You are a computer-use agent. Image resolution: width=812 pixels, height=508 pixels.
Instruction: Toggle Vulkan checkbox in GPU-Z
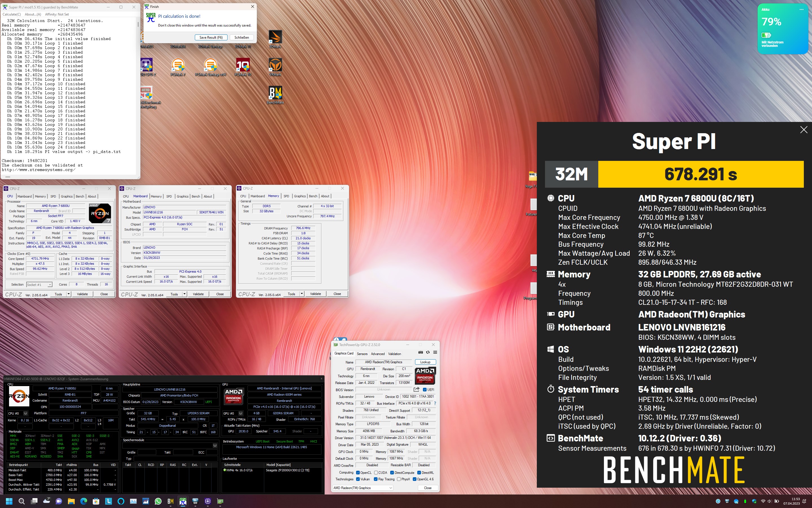pyautogui.click(x=358, y=479)
